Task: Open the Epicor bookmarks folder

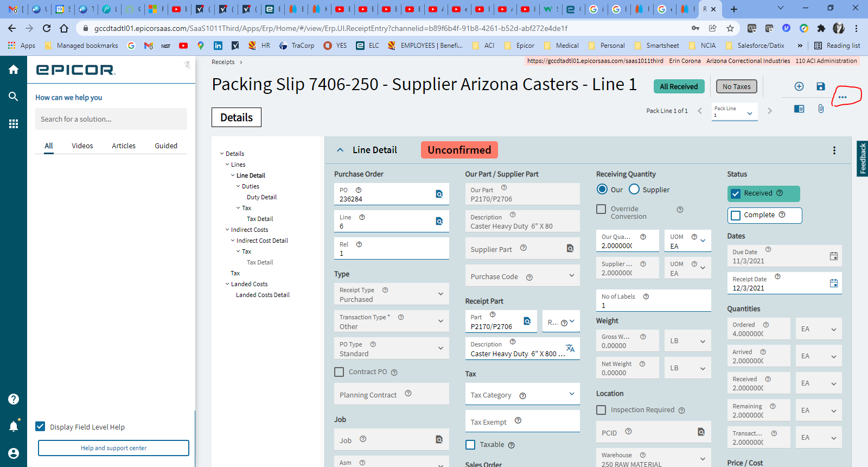Action: click(519, 46)
